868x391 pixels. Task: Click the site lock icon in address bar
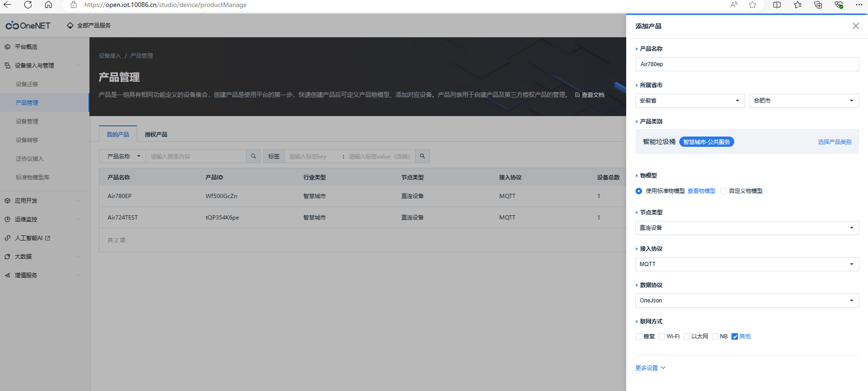73,5
